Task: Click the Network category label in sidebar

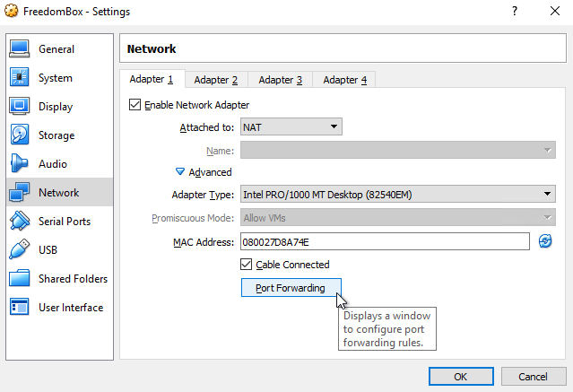Action: coord(59,193)
